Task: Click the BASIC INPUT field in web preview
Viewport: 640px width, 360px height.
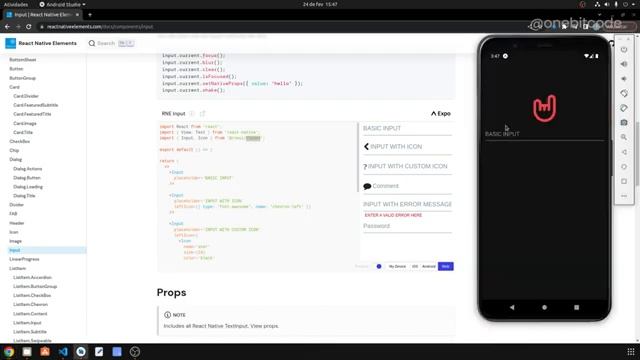Action: [407, 129]
